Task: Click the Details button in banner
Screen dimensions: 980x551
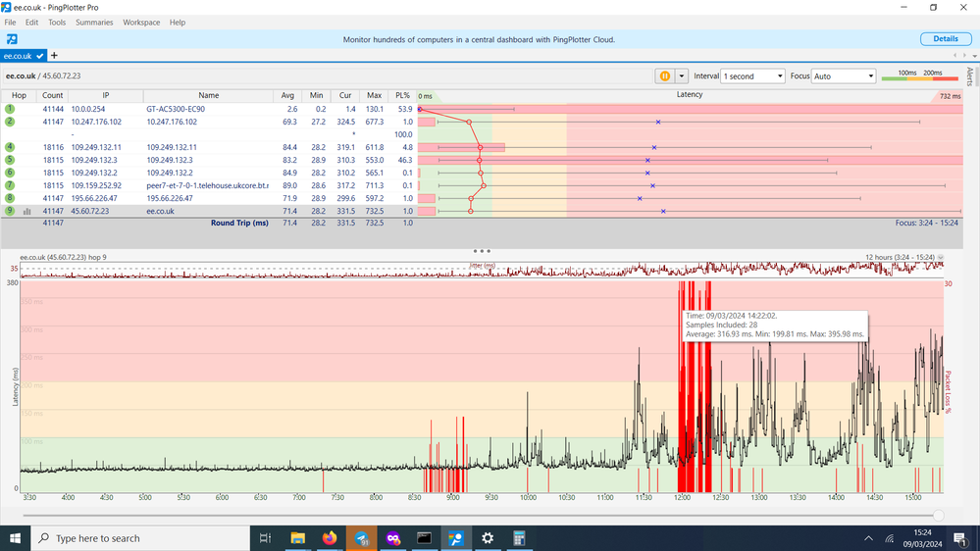Action: [x=945, y=39]
